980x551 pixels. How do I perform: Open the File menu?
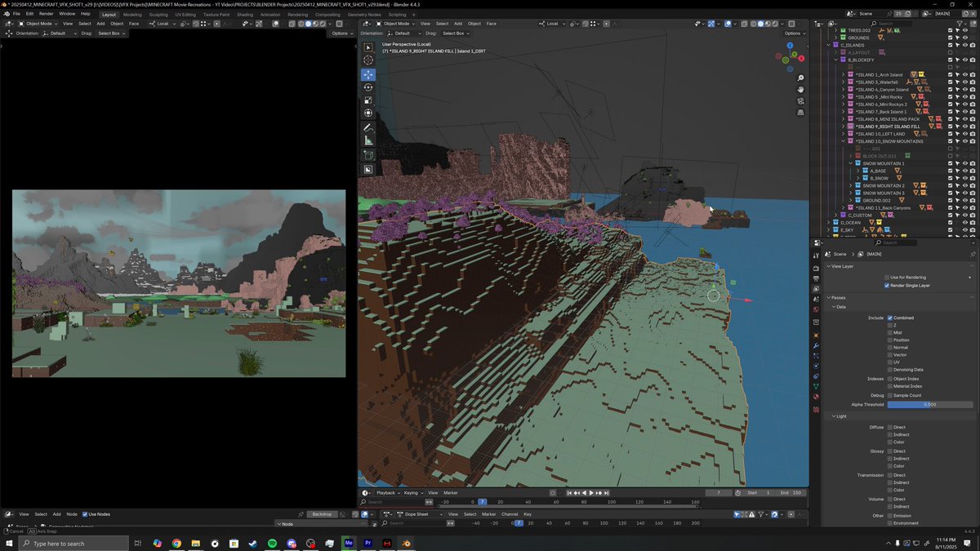16,14
